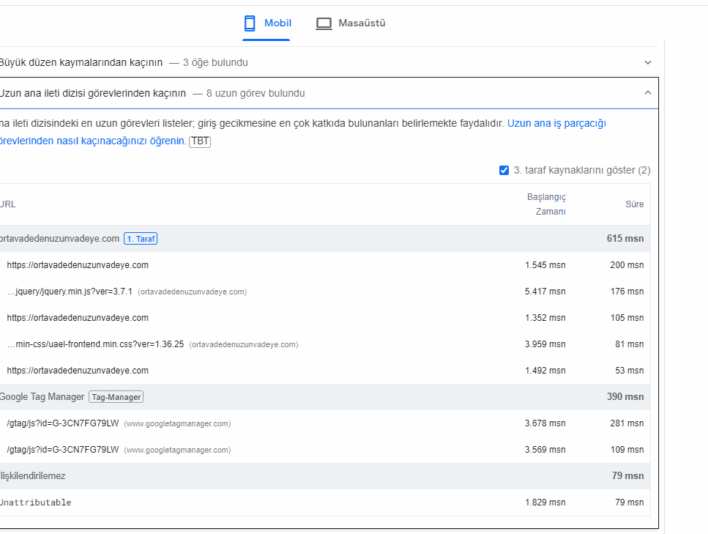The height and width of the screenshot is (534, 708).
Task: Click the 'Başlangıç Zamanı' column header
Action: click(546, 204)
